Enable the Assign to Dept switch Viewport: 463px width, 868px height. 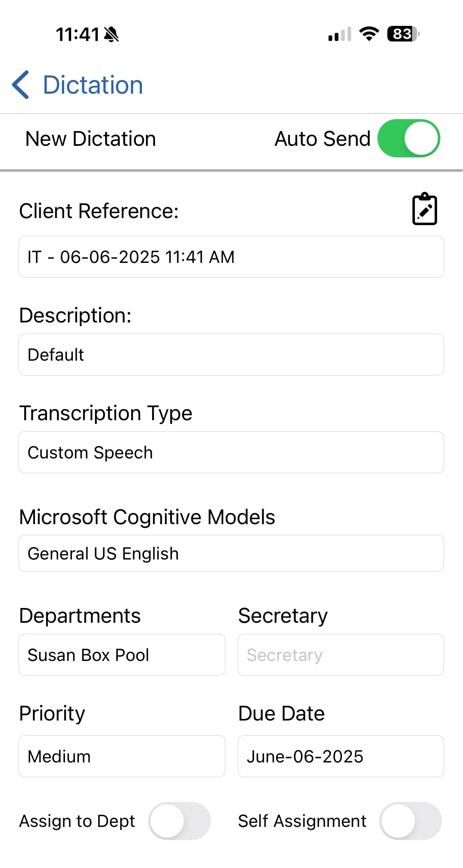point(180,821)
